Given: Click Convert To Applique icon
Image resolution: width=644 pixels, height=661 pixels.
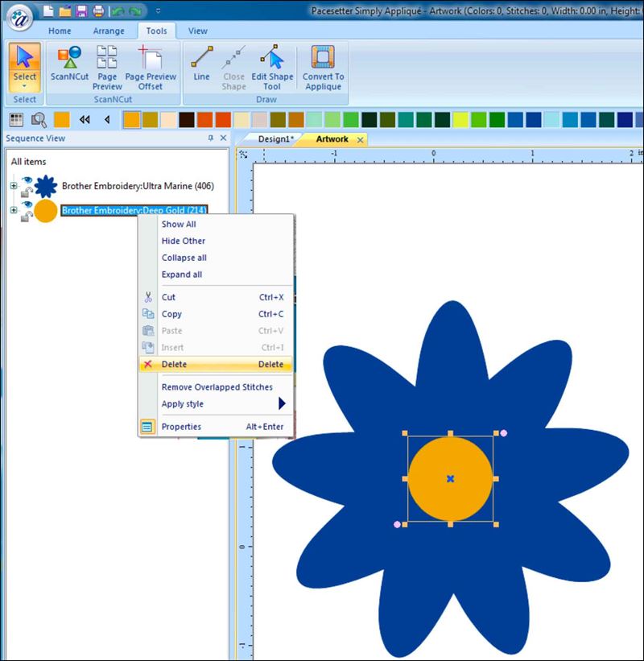Looking at the screenshot, I should pos(323,64).
